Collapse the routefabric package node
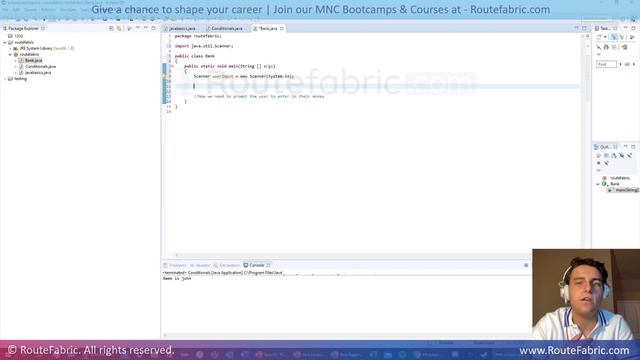 tap(10, 54)
